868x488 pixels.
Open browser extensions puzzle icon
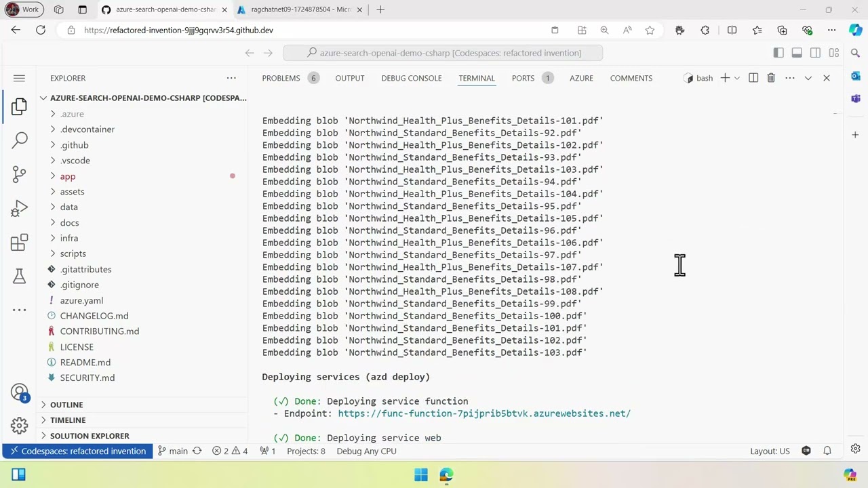pyautogui.click(x=705, y=30)
